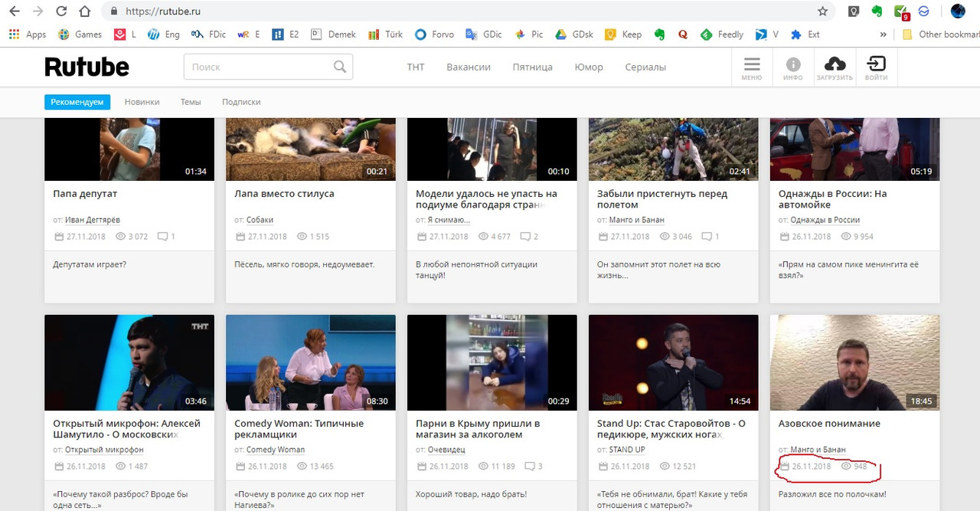This screenshot has width=980, height=511.
Task: Click the Загрузить upload cloud icon
Action: pyautogui.click(x=835, y=68)
